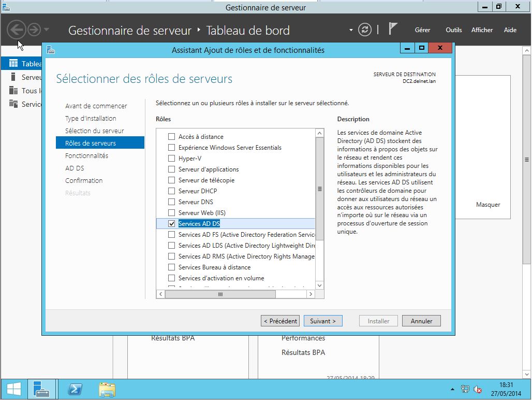This screenshot has height=400, width=532.
Task: Click the Précédent button
Action: click(x=280, y=321)
